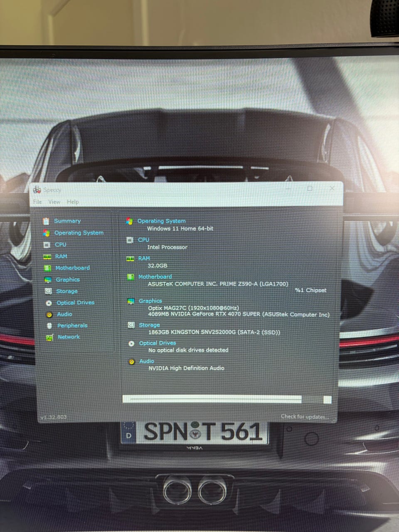The image size is (399, 532).
Task: Open the File menu
Action: [x=38, y=202]
